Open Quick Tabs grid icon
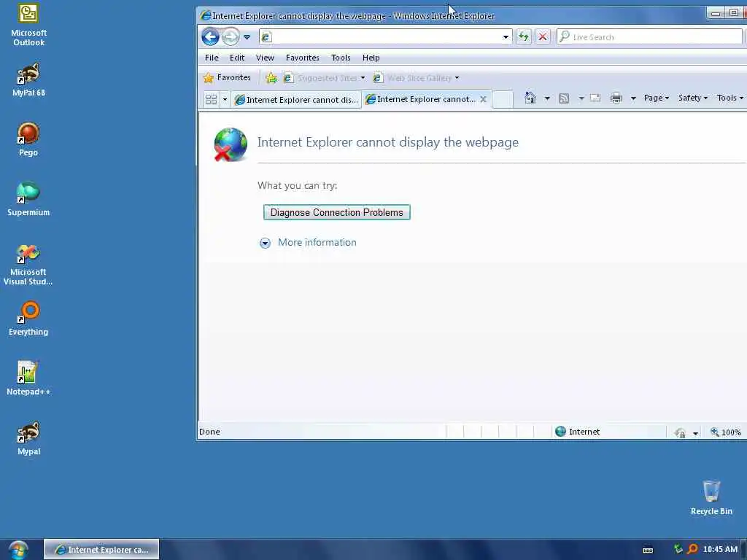This screenshot has height=560, width=747. [x=211, y=99]
